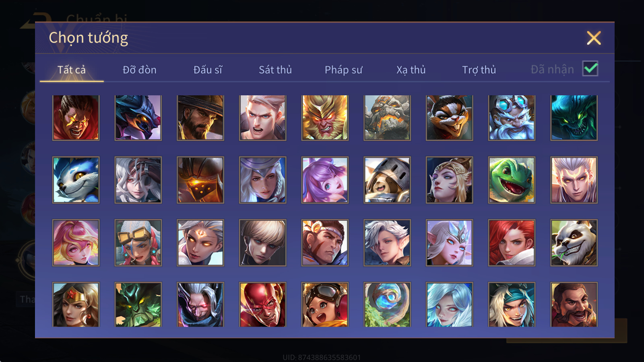Select the white-bearded goggles dwarf hero
644x362 pixels.
pos(512,117)
